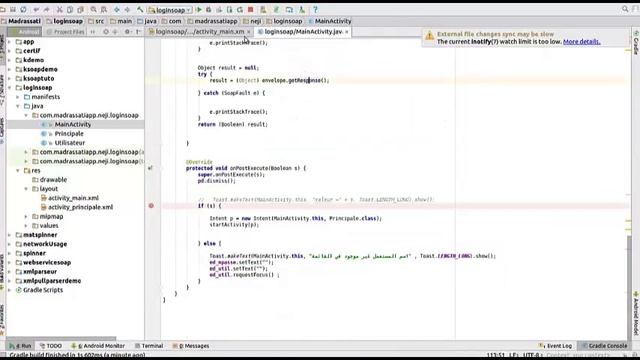Click the Help question mark icon
This screenshot has height=360, width=640.
315,9
